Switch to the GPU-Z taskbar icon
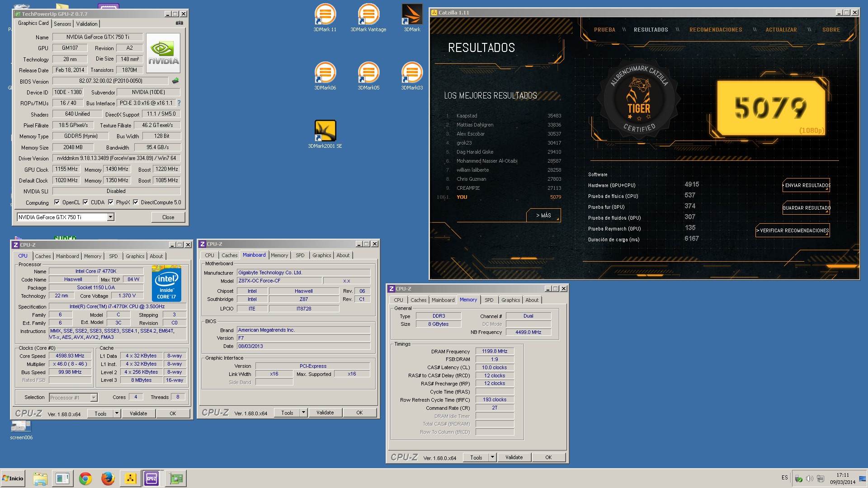 [x=176, y=479]
